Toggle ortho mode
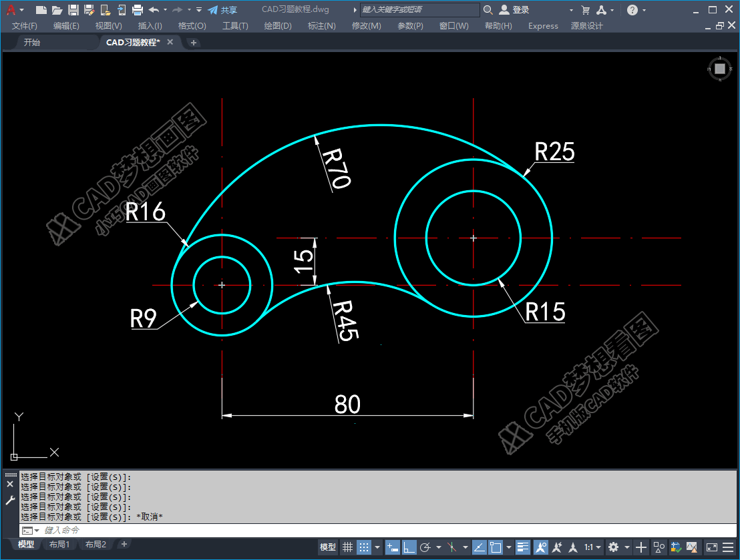Viewport: 740px width, 560px height. tap(409, 547)
